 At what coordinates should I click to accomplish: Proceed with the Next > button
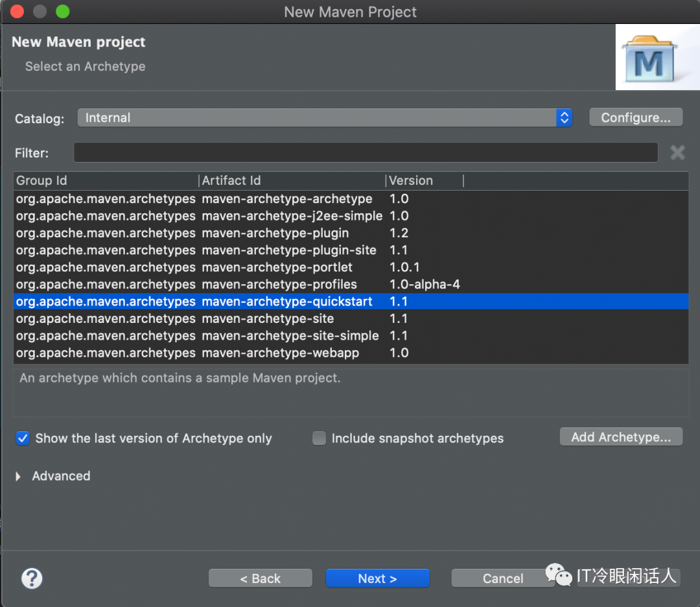point(378,578)
